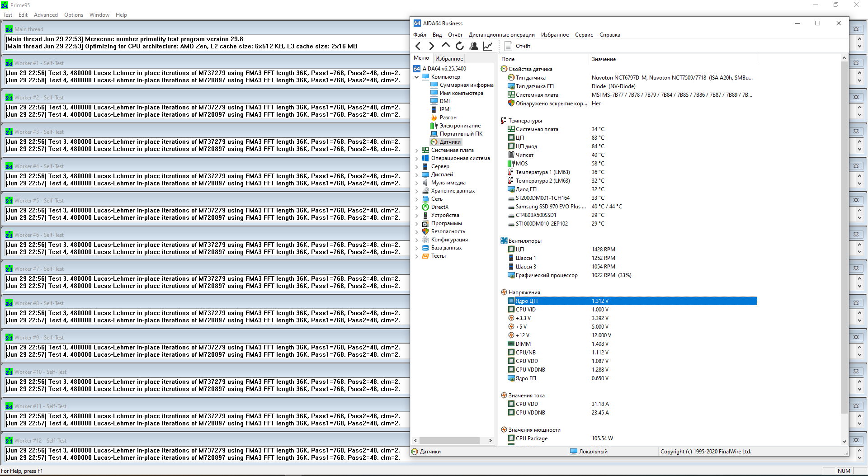868x476 pixels.
Task: Expand the Хранение данных tree node
Action: coord(417,191)
